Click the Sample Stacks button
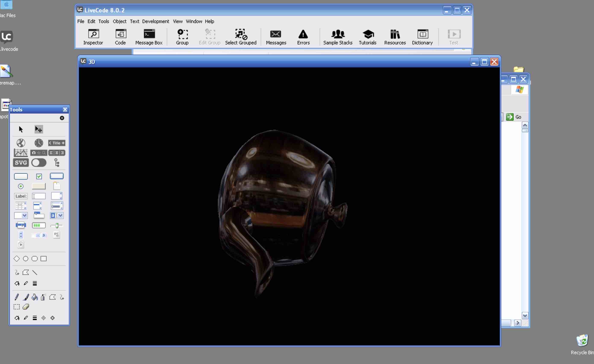 click(x=338, y=37)
